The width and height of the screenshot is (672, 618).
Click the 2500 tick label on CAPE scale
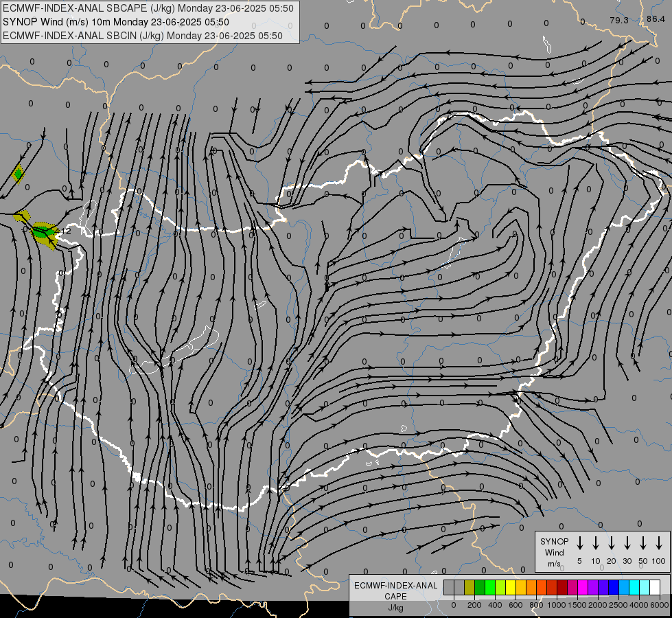tap(618, 605)
